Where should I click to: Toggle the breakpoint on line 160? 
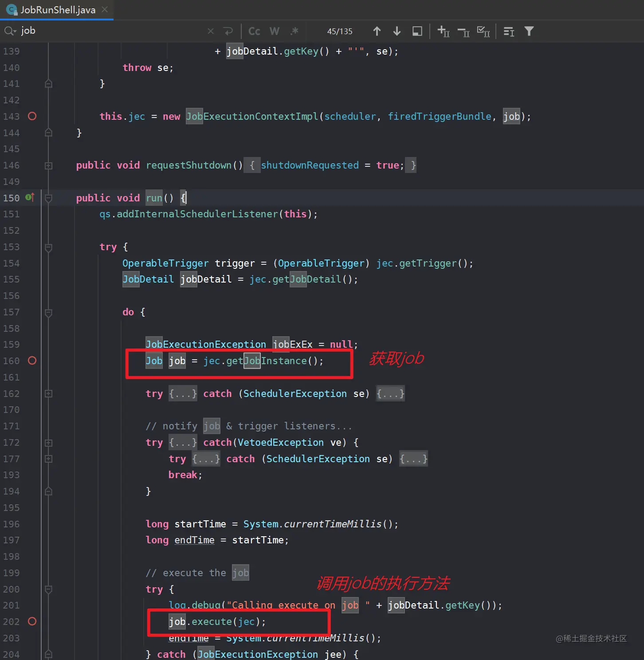click(32, 361)
